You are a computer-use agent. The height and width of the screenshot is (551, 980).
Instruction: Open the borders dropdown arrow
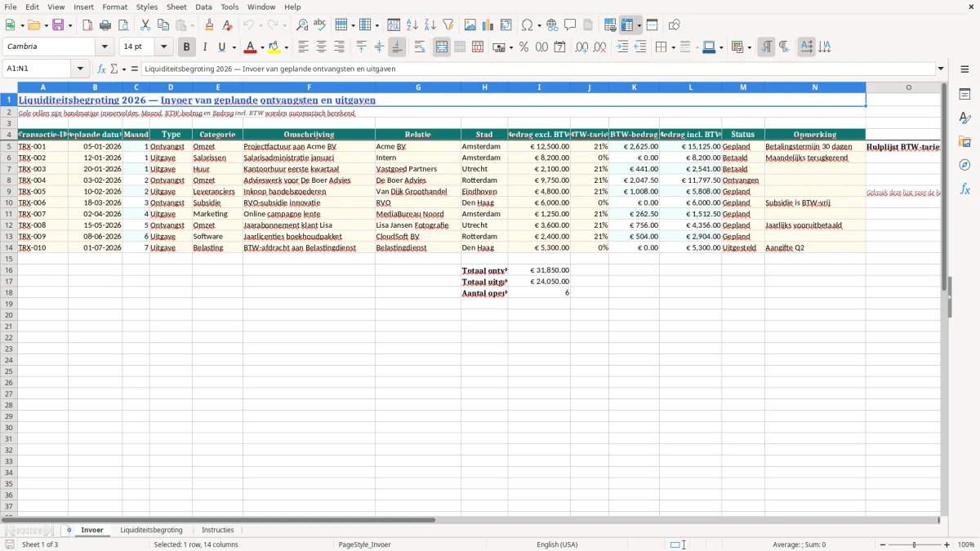pyautogui.click(x=672, y=47)
